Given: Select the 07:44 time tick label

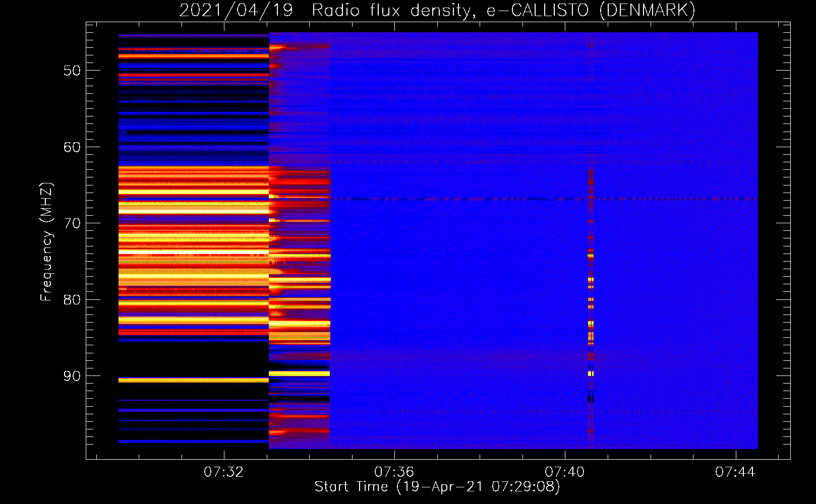Looking at the screenshot, I should tap(735, 472).
